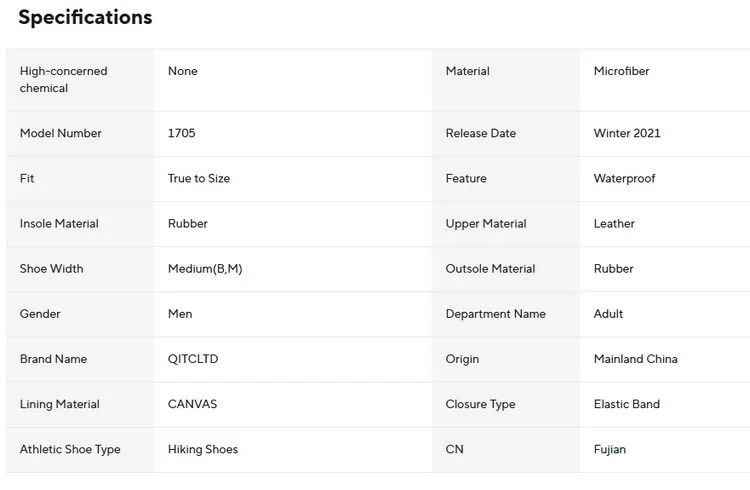Click the Upper Material label
Screen dimensions: 750x490
[x=485, y=223]
